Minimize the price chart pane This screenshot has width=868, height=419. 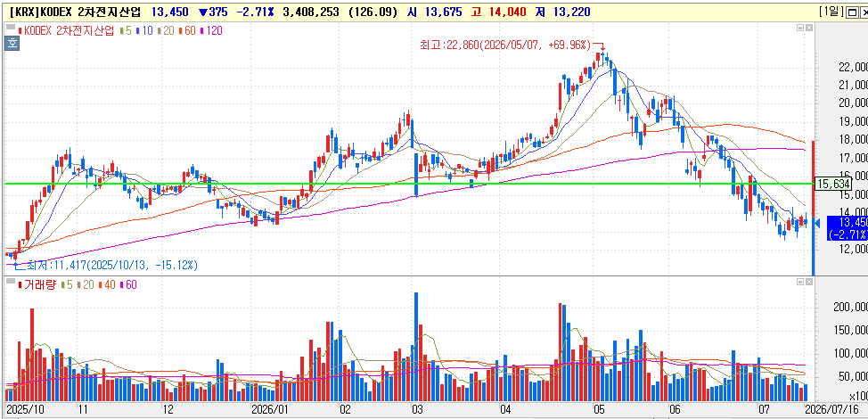pyautogui.click(x=800, y=27)
